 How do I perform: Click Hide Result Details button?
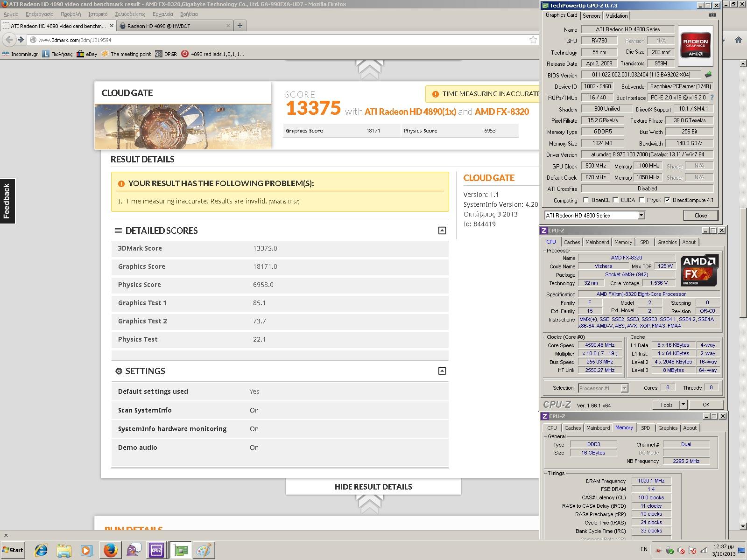pos(373,487)
